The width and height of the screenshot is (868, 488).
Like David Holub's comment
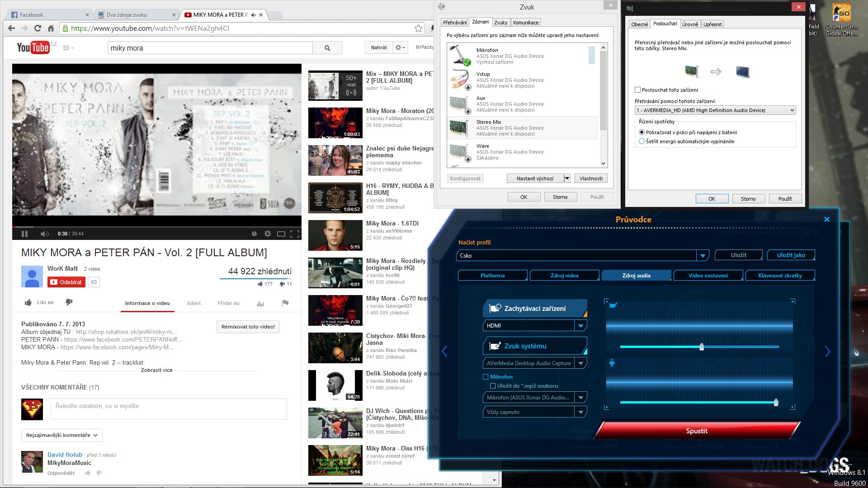coord(88,473)
